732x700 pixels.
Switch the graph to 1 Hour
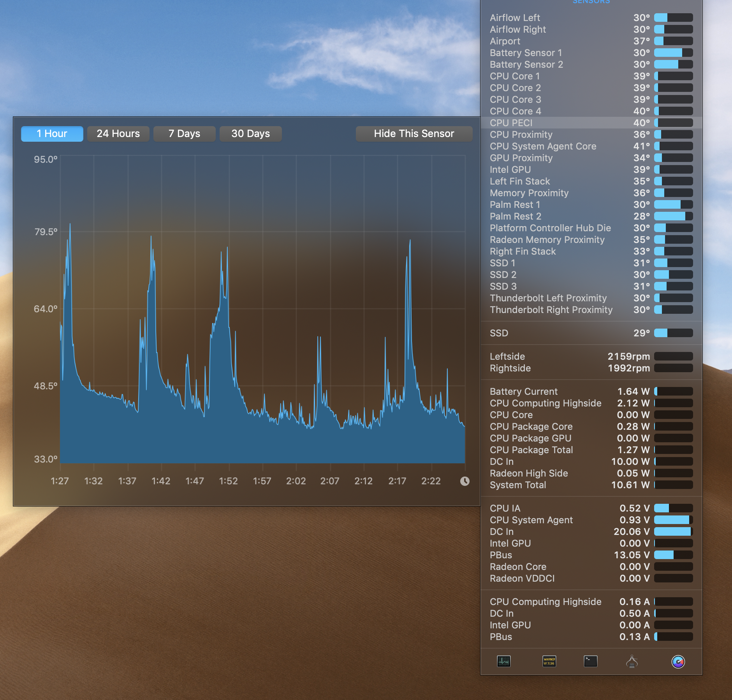pyautogui.click(x=52, y=134)
